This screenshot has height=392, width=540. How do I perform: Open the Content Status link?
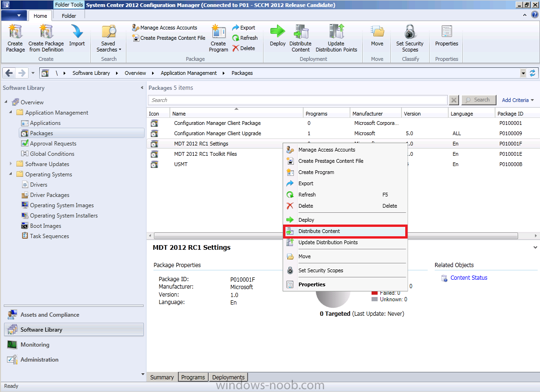469,278
